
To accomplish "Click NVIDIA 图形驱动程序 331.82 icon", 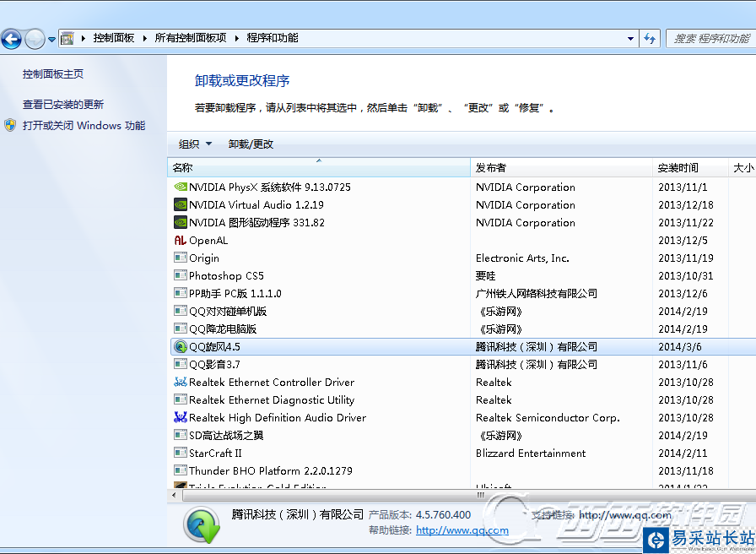I will pos(181,222).
